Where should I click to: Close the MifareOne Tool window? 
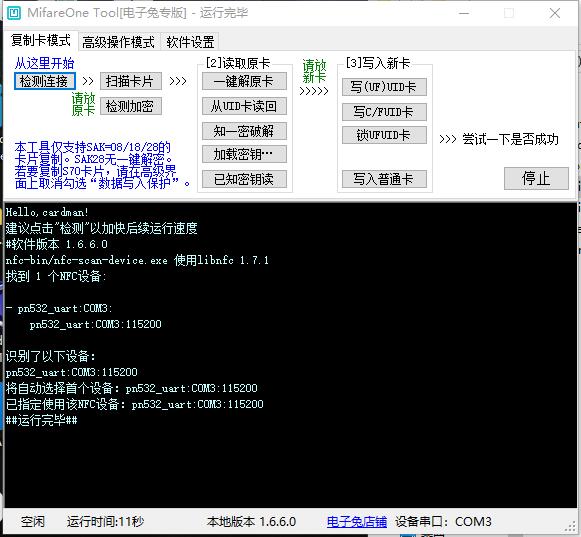coord(555,13)
